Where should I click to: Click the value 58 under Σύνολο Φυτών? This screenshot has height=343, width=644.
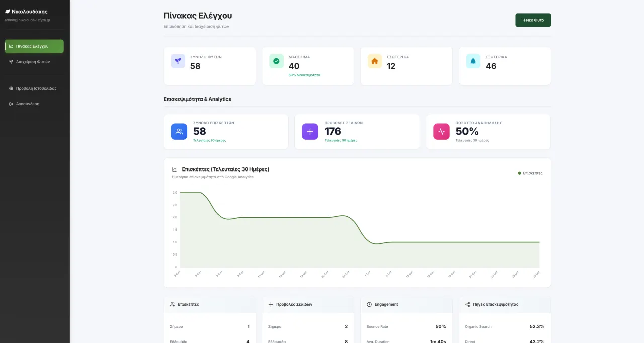click(x=195, y=66)
